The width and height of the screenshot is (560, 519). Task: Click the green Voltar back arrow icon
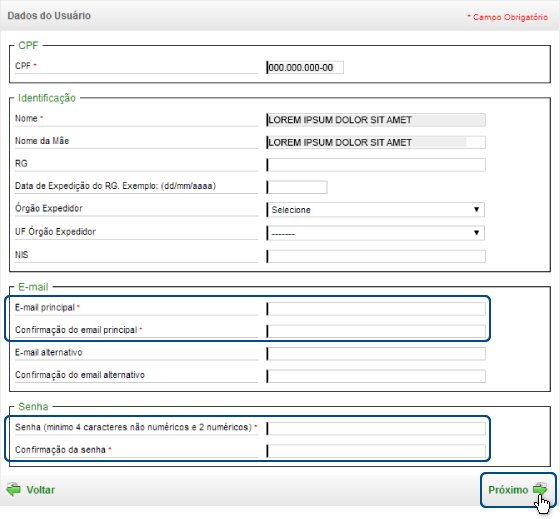point(14,489)
